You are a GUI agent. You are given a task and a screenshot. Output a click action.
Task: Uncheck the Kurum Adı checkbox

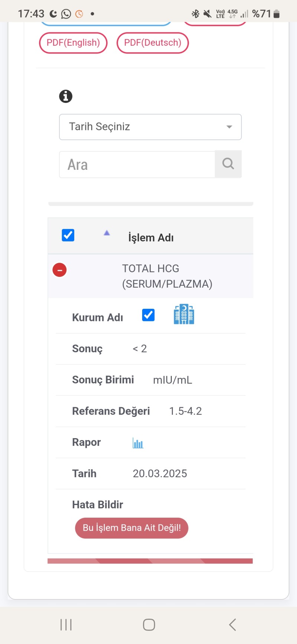click(148, 315)
